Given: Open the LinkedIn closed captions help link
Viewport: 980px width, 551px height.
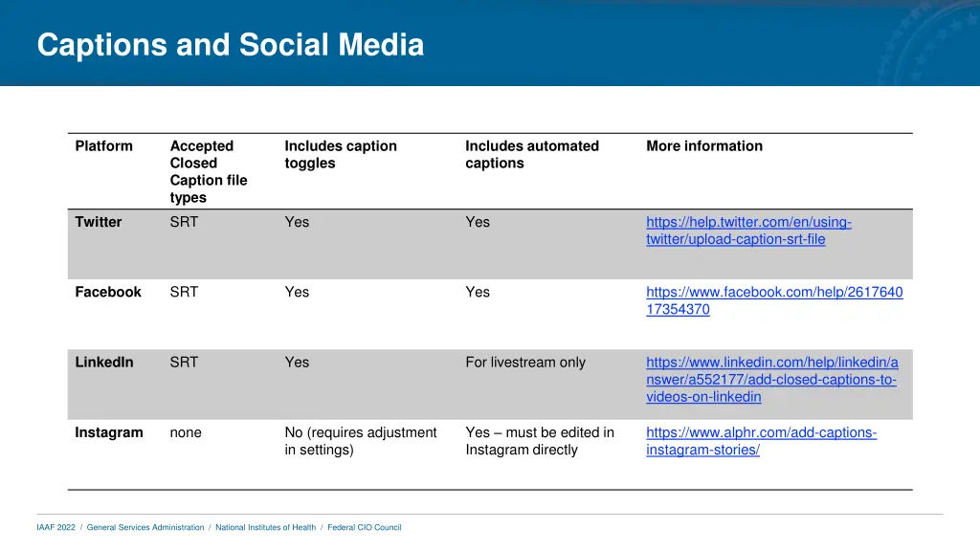Looking at the screenshot, I should (772, 379).
